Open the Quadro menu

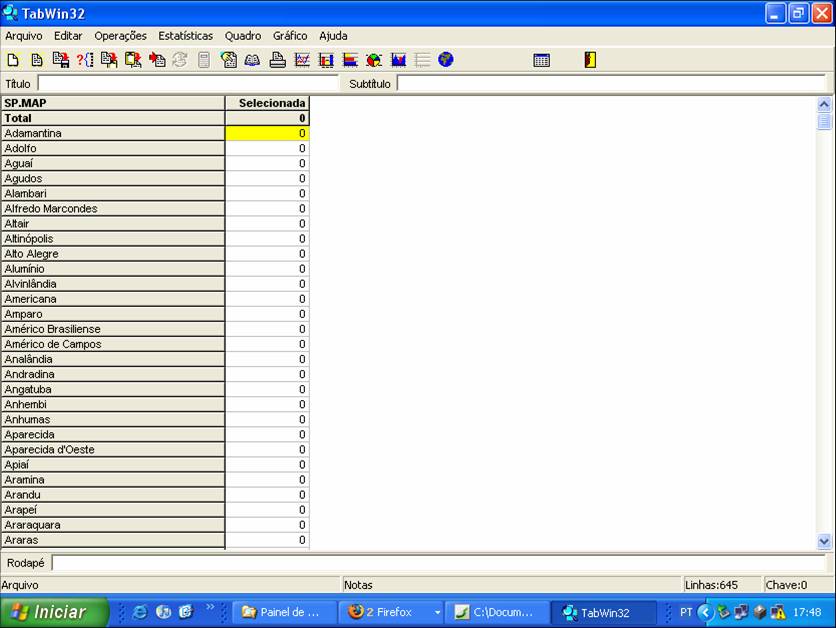point(243,36)
